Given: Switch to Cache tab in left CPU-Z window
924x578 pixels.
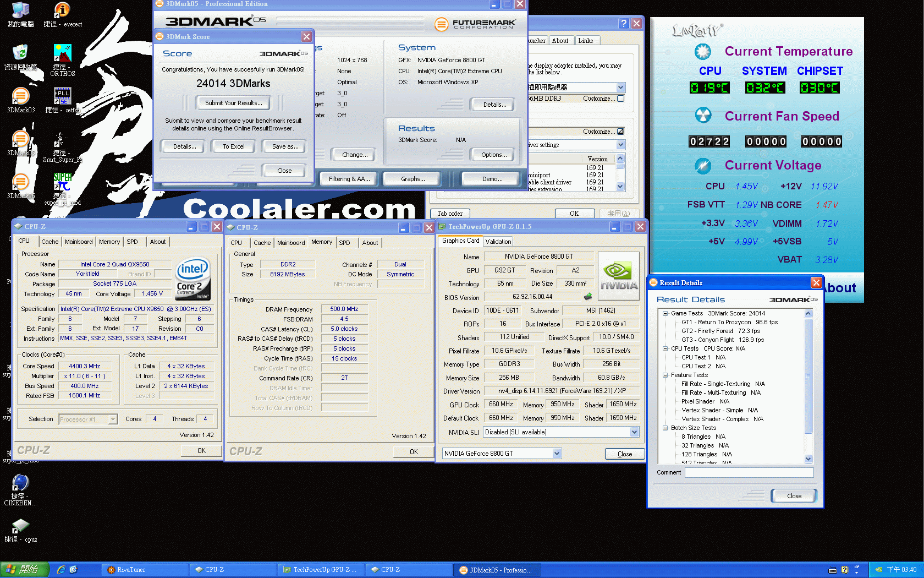Looking at the screenshot, I should click(50, 242).
